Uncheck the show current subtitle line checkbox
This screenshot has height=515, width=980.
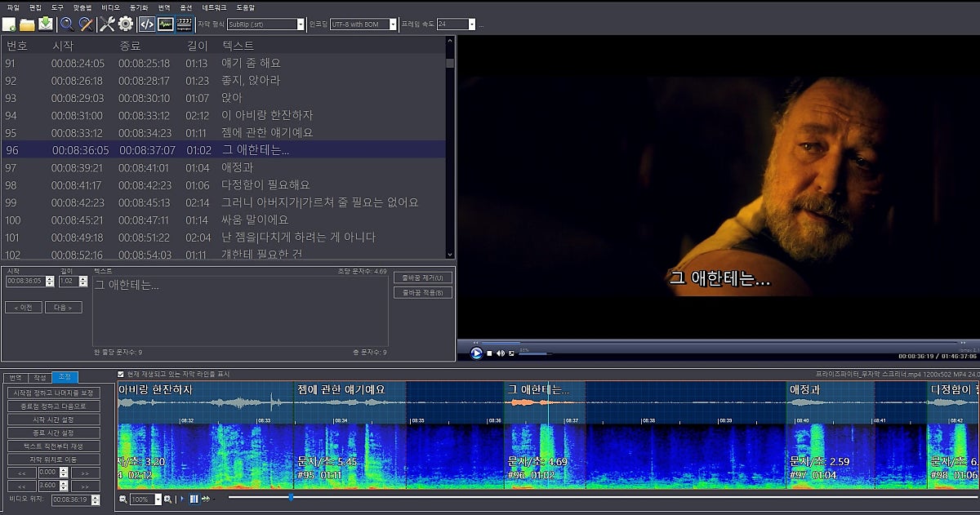(x=122, y=374)
